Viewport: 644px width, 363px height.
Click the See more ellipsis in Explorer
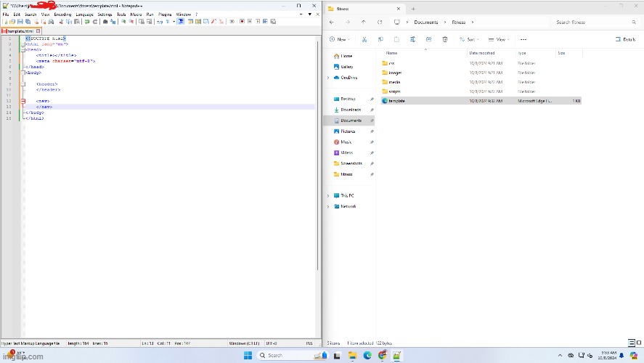pyautogui.click(x=523, y=39)
